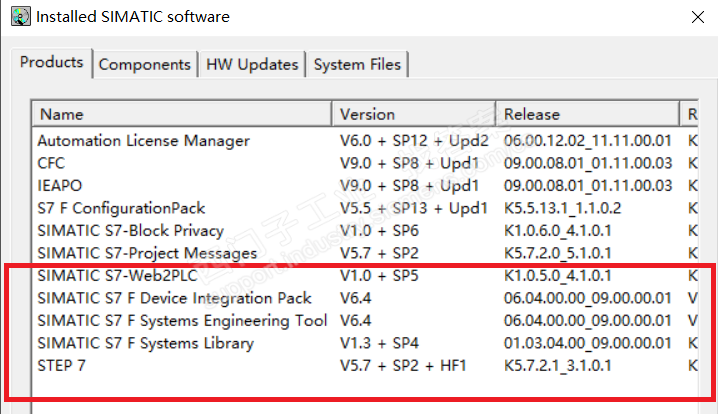Select the IEAPO product entry
Viewport: 718px width, 414px height.
[60, 186]
